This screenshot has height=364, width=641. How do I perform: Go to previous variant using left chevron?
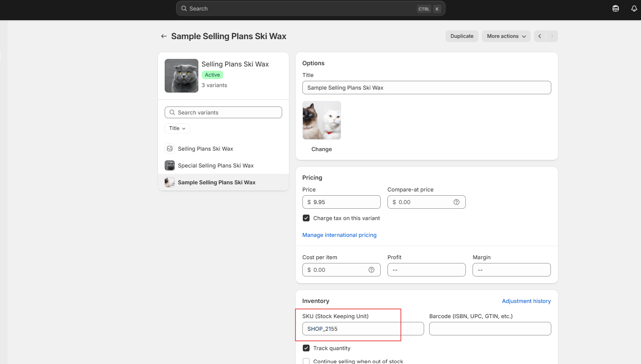tap(540, 36)
